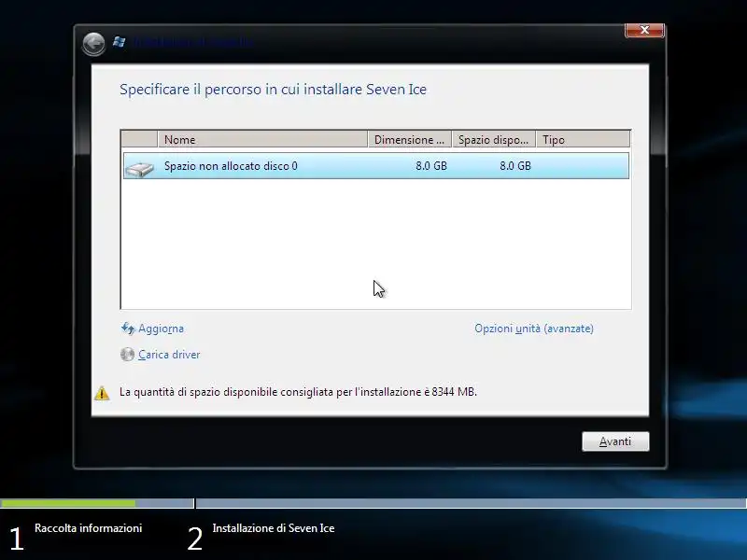The width and height of the screenshot is (747, 560).
Task: Click the heading Specificare il percorso di installazione
Action: (x=273, y=89)
